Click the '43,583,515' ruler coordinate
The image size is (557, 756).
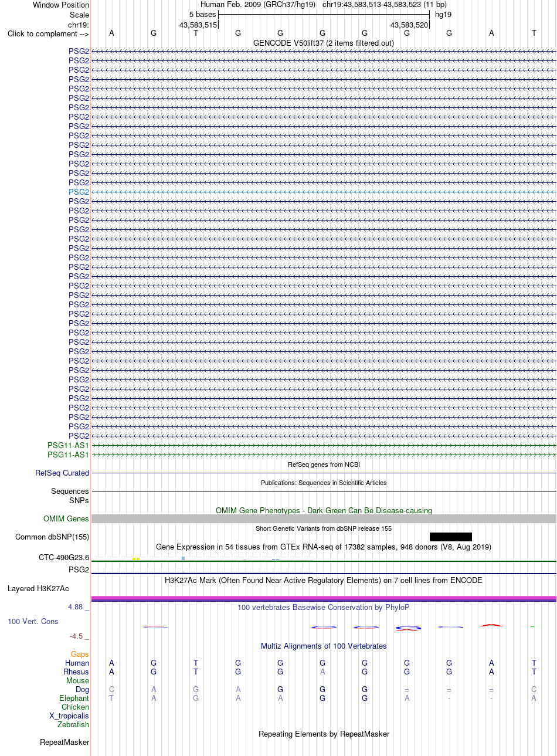pyautogui.click(x=198, y=25)
